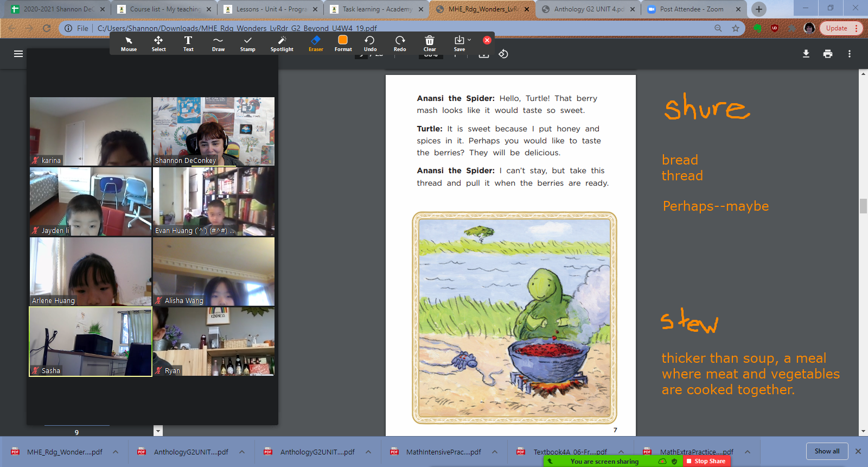Viewport: 868px width, 467px height.
Task: Close the downloads bar
Action: [x=858, y=451]
